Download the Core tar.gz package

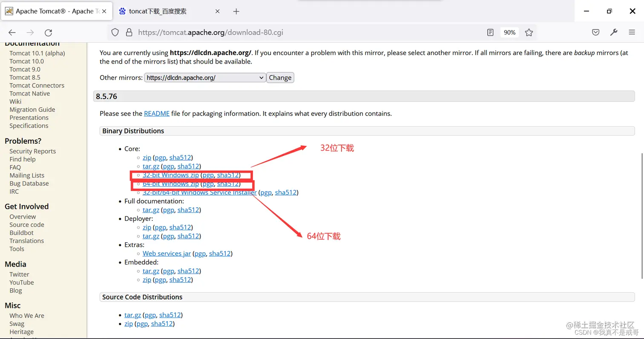click(151, 166)
